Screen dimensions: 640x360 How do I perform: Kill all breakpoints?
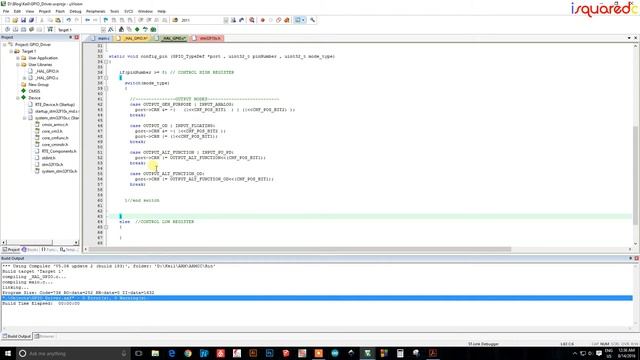tap(287, 20)
